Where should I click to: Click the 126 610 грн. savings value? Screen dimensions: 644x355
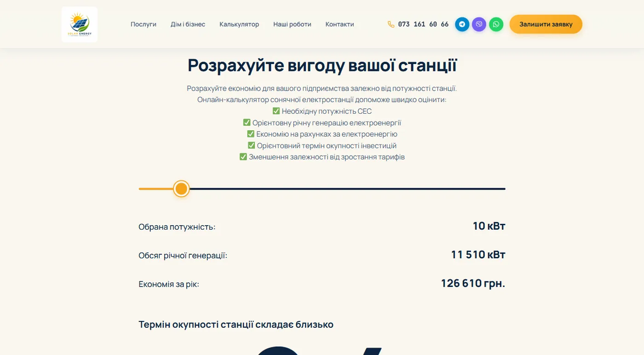pos(473,283)
